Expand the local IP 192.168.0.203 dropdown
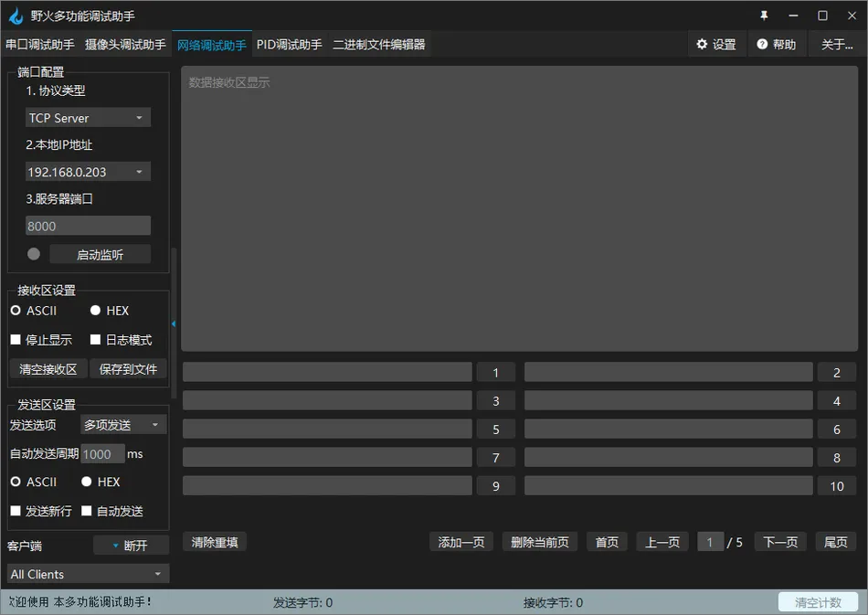The image size is (868, 615). coord(88,172)
